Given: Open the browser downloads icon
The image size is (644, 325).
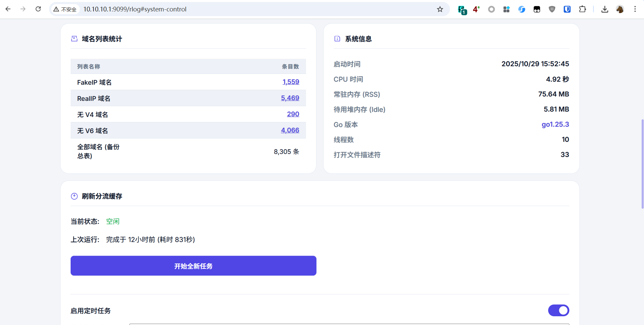Looking at the screenshot, I should coord(604,9).
